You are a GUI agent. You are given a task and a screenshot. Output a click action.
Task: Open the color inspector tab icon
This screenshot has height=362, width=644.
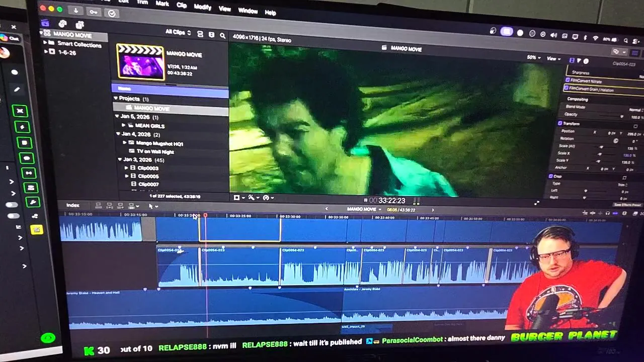pyautogui.click(x=579, y=61)
